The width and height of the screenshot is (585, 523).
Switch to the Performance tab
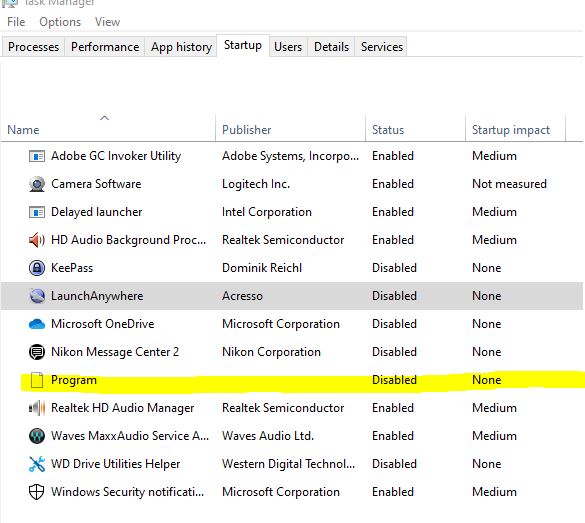click(x=105, y=47)
